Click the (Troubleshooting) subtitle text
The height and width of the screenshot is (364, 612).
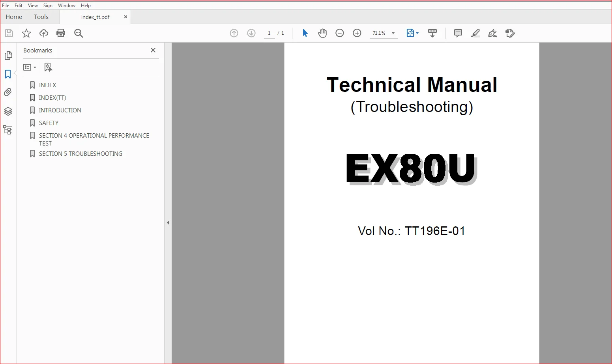(412, 107)
